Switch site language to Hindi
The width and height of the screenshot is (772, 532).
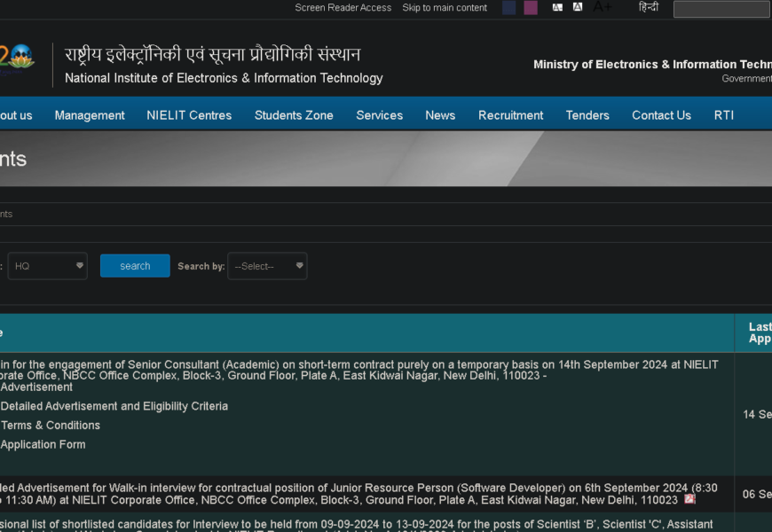tap(649, 7)
